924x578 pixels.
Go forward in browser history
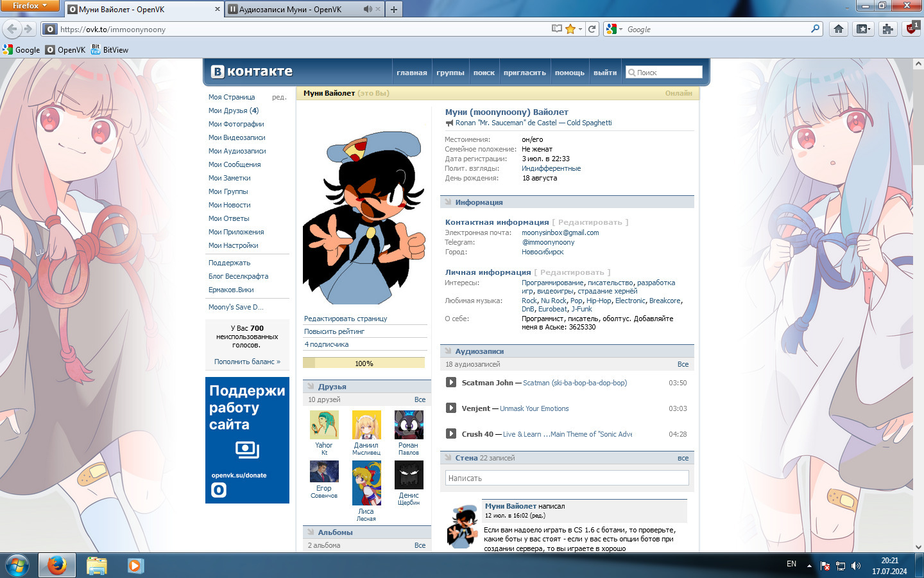[x=28, y=29]
